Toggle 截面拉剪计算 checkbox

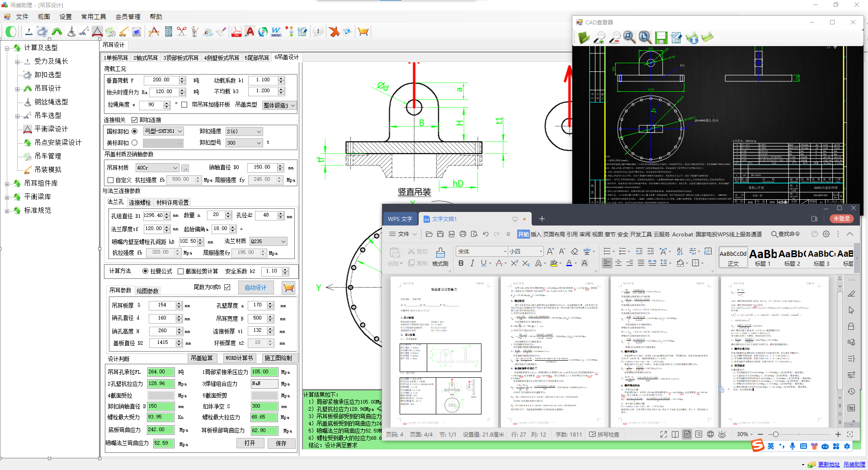(x=180, y=271)
